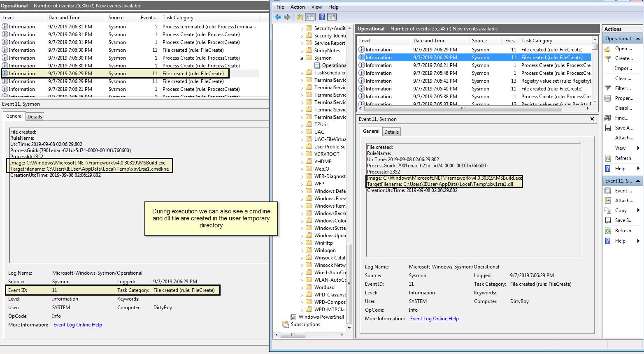The image size is (644, 354).
Task: Click the Up one level folder icon
Action: pos(300,17)
